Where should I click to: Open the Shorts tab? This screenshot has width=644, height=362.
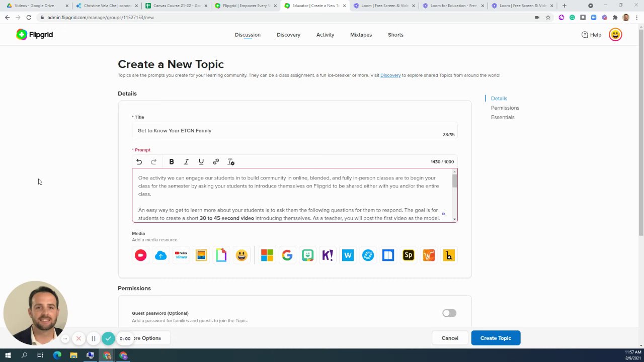point(395,35)
